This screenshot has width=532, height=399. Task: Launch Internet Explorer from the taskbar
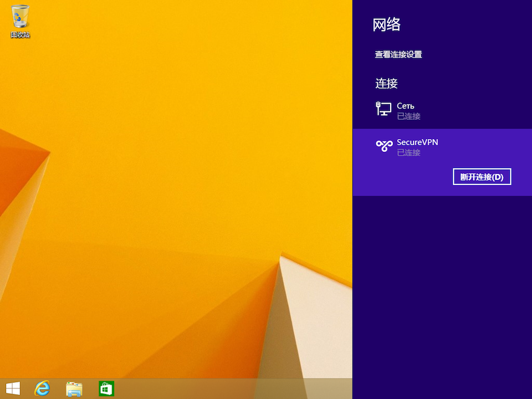point(42,388)
